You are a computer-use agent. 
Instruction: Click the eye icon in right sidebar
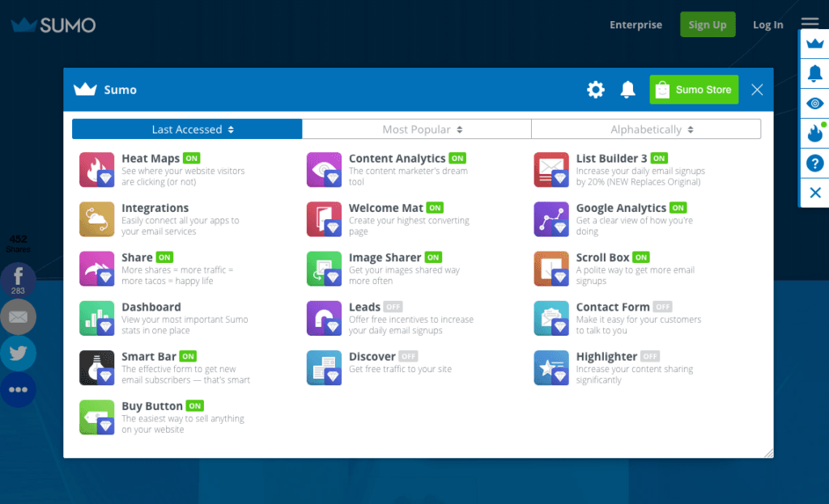coord(814,104)
